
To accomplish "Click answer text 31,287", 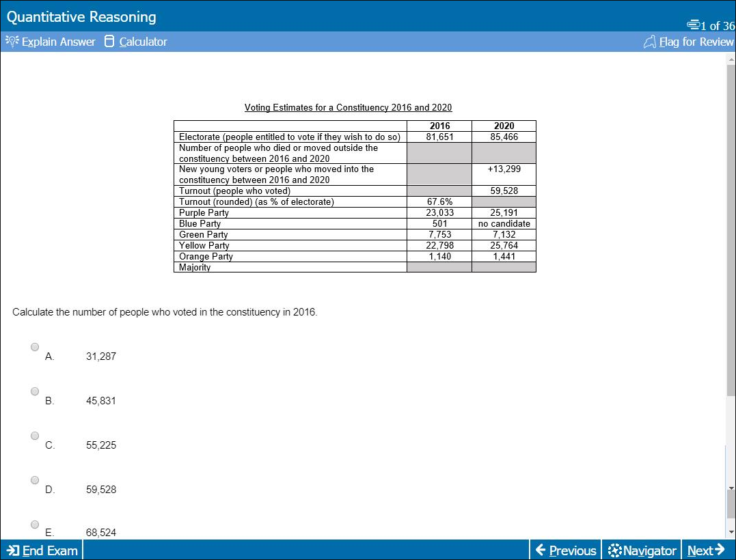I will point(101,356).
